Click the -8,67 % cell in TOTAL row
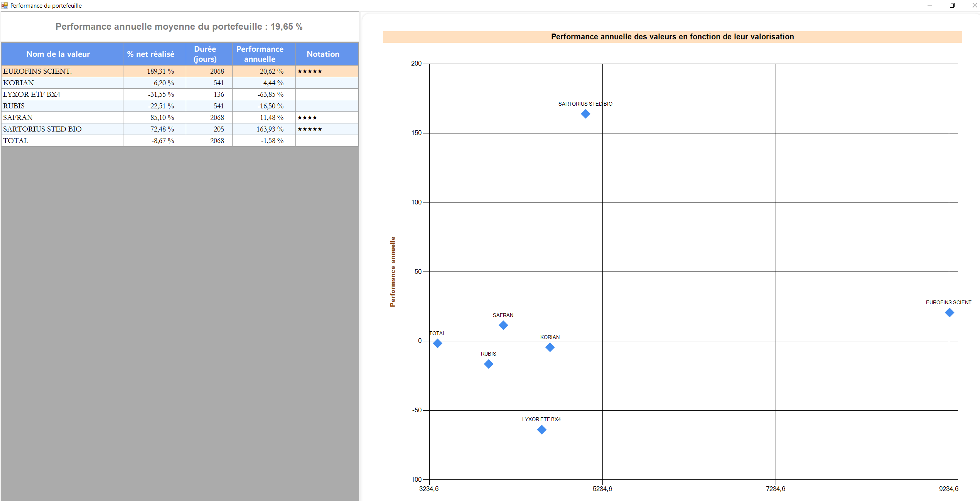The width and height of the screenshot is (980, 501). point(155,141)
